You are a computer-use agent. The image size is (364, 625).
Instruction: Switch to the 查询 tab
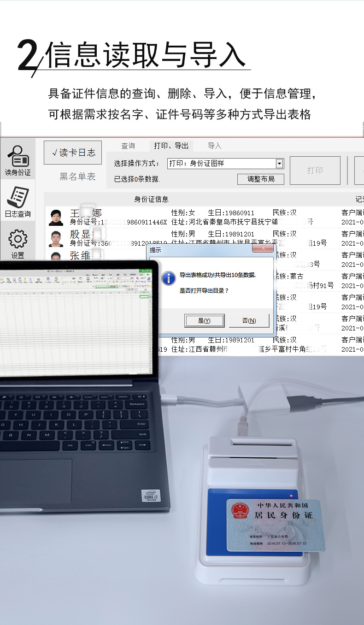point(128,146)
